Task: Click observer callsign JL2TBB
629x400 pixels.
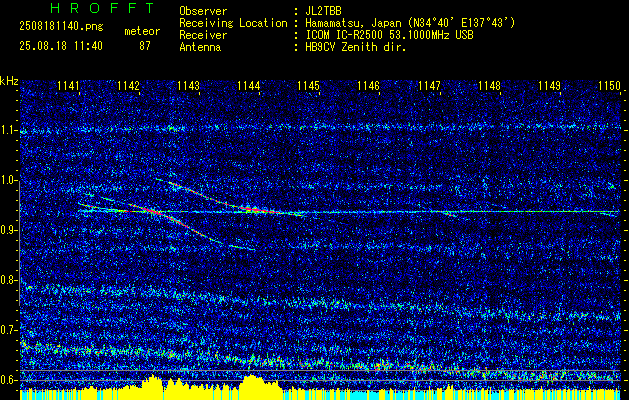Action: pos(323,11)
